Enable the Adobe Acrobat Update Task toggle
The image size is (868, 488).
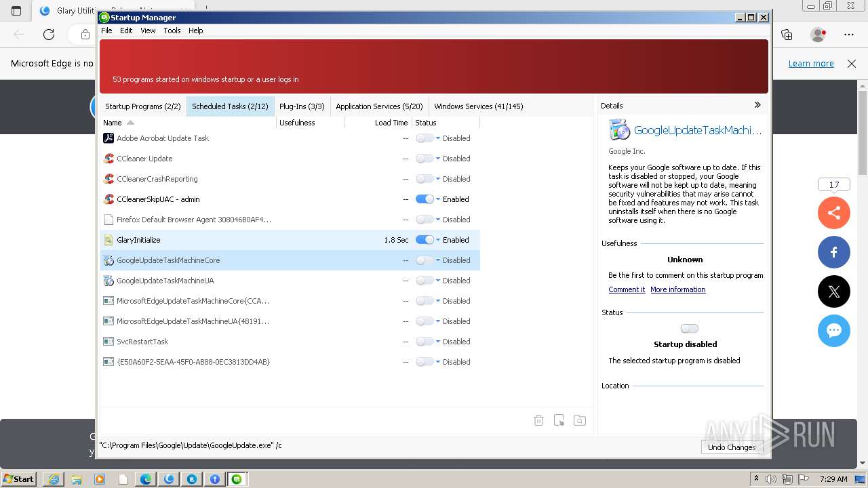click(425, 138)
